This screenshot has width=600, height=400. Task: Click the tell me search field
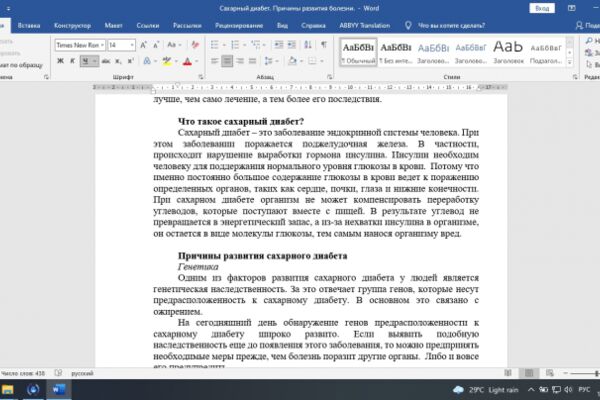pyautogui.click(x=451, y=26)
